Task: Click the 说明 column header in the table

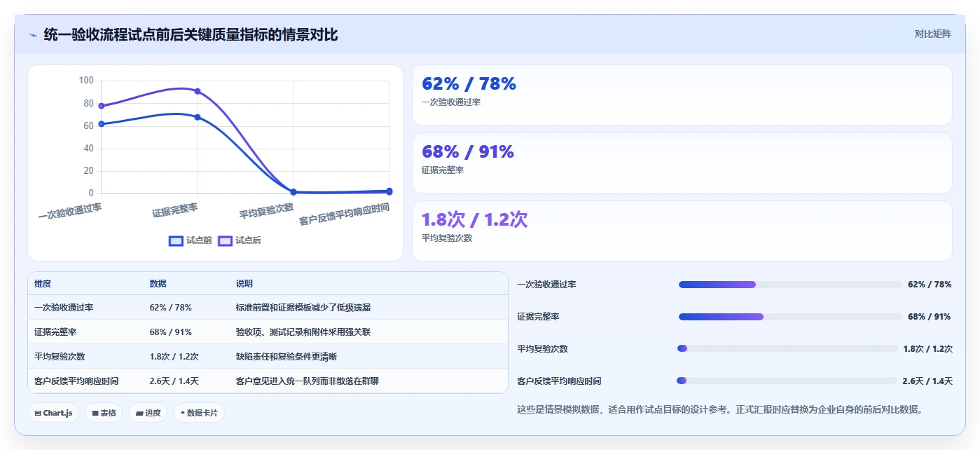Action: 244,284
